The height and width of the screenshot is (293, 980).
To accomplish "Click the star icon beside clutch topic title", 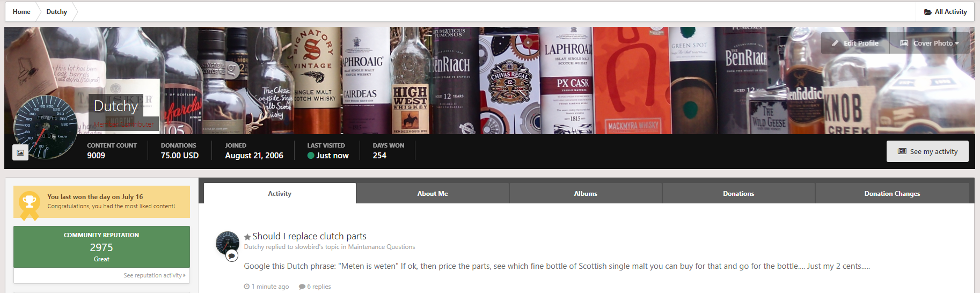I will 247,237.
